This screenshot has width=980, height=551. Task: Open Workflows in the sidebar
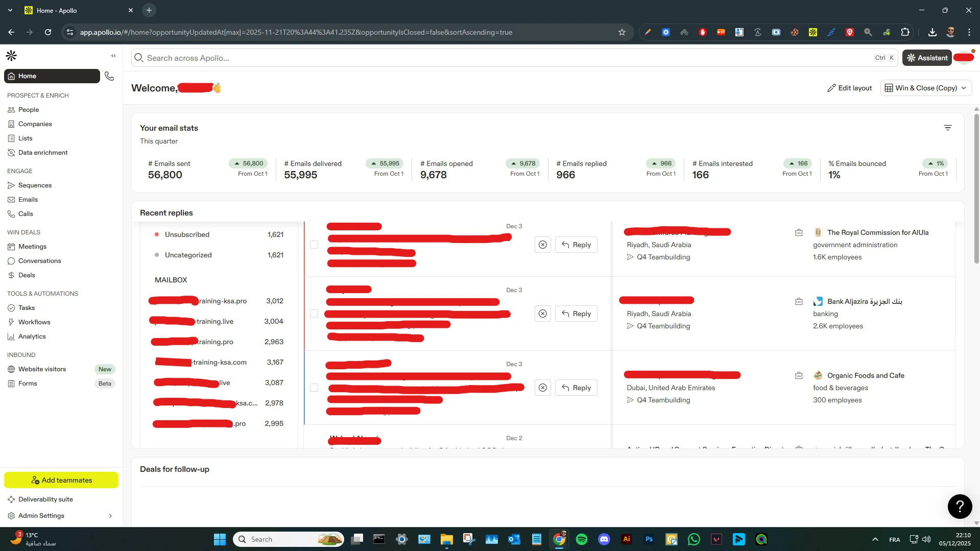34,322
